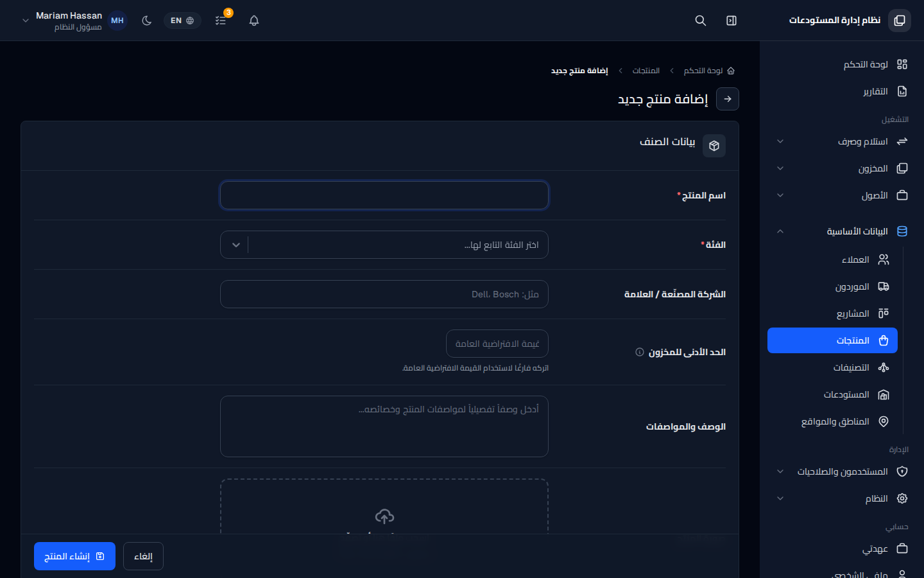924x578 pixels.
Task: Click المستودعات warehouse icon
Action: (x=884, y=394)
